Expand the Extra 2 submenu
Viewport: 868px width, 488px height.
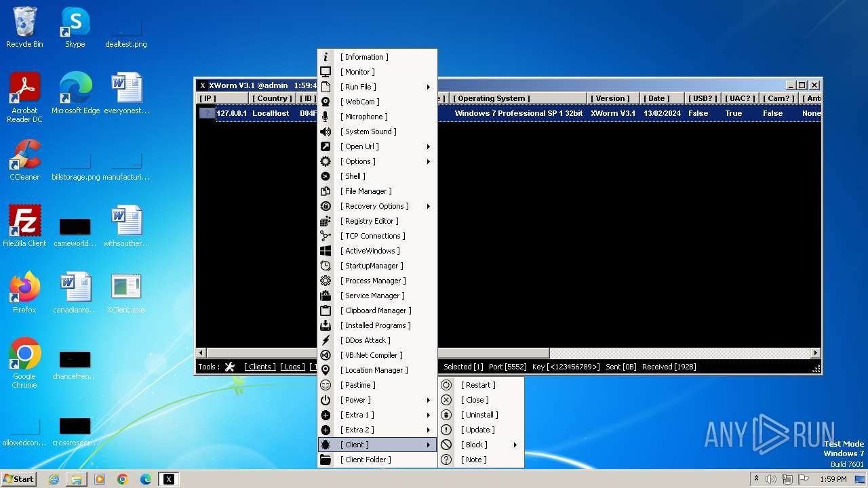click(x=429, y=430)
